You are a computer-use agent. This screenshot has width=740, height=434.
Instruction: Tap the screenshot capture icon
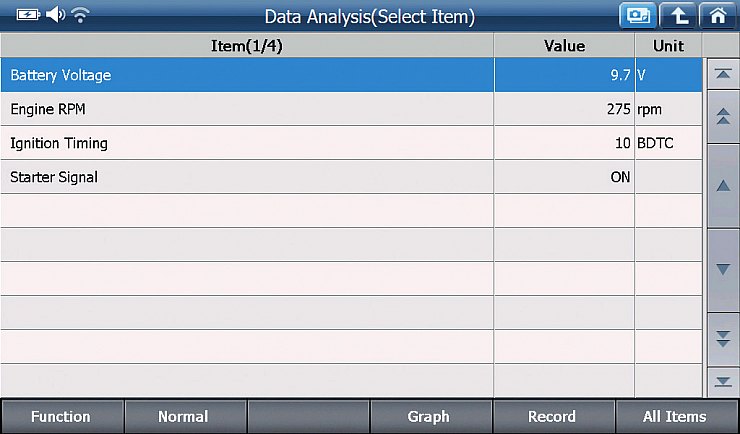pos(638,16)
